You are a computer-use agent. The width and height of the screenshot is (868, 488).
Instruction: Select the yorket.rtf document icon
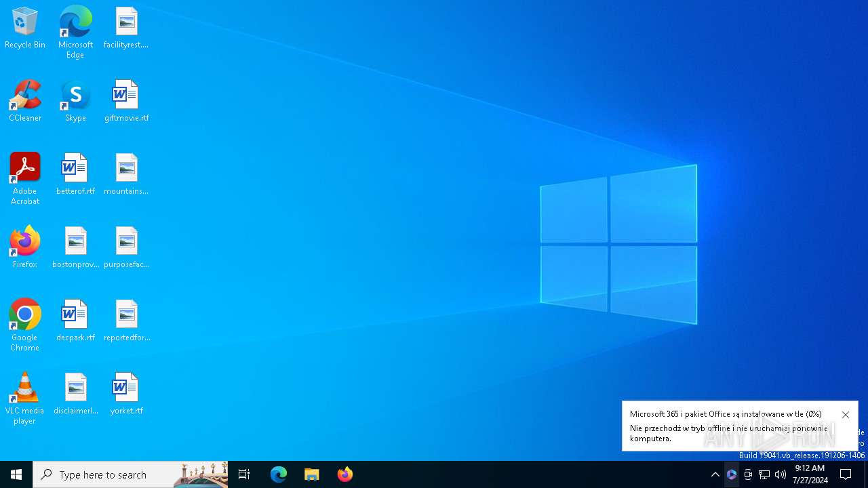click(126, 394)
